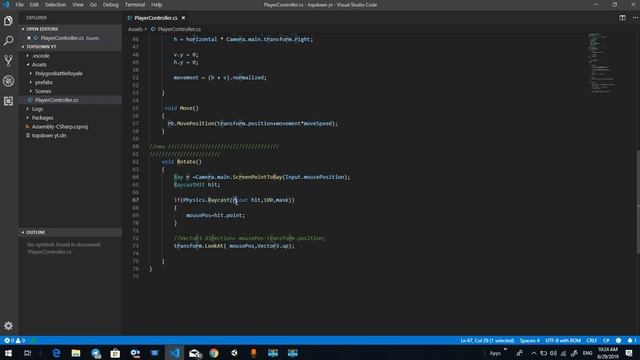Select language mode C# in status bar

coord(606,340)
